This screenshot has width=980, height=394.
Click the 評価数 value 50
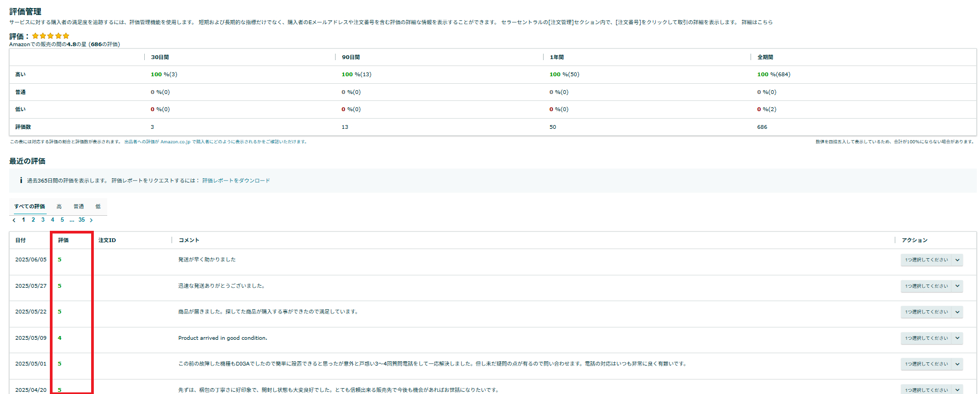point(553,127)
